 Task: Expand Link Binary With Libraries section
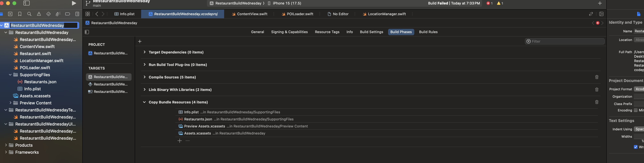click(144, 90)
